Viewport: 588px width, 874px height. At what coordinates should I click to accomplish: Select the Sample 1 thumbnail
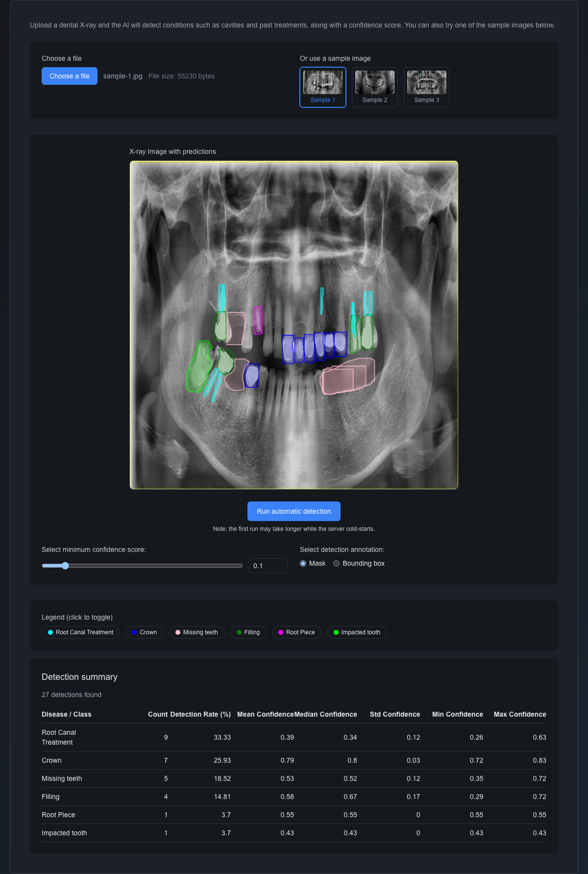pos(323,87)
